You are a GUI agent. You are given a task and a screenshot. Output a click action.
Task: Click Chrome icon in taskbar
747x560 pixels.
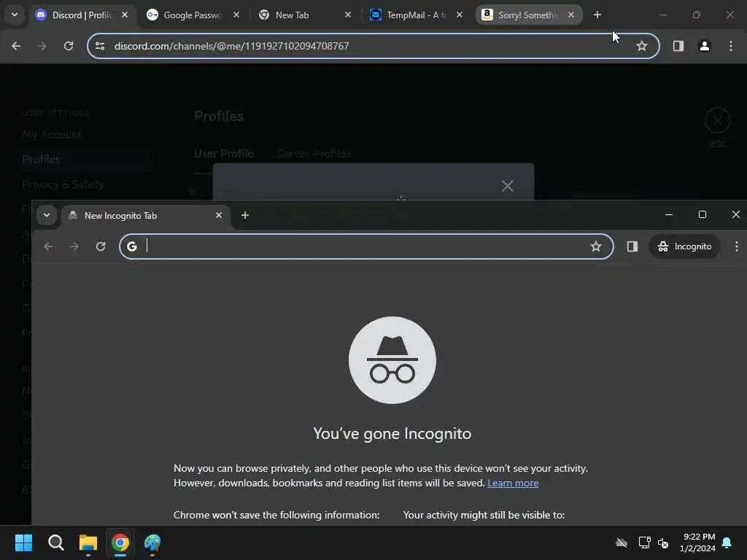tap(120, 542)
